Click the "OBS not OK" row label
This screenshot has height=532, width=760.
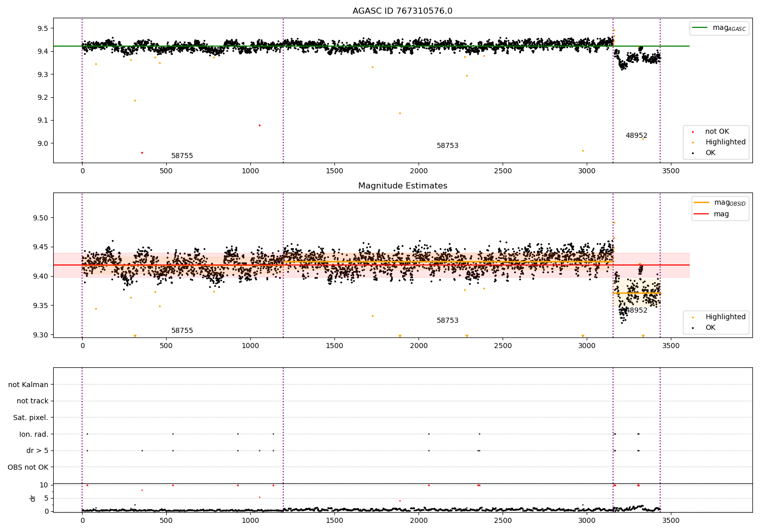(28, 467)
